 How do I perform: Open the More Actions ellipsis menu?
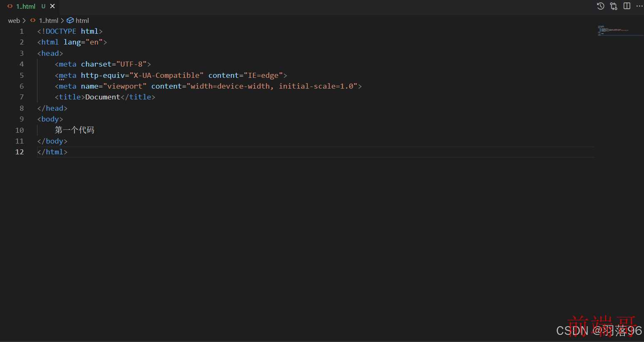(x=639, y=6)
